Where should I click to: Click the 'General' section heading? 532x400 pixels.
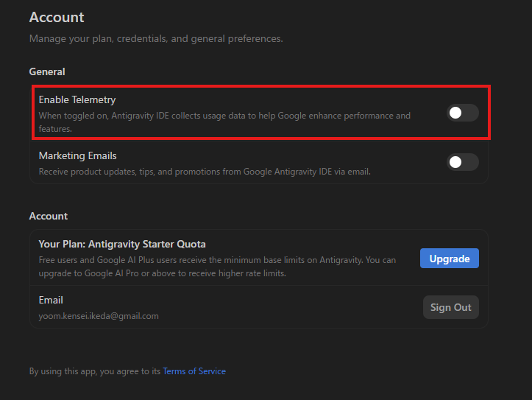click(x=47, y=72)
